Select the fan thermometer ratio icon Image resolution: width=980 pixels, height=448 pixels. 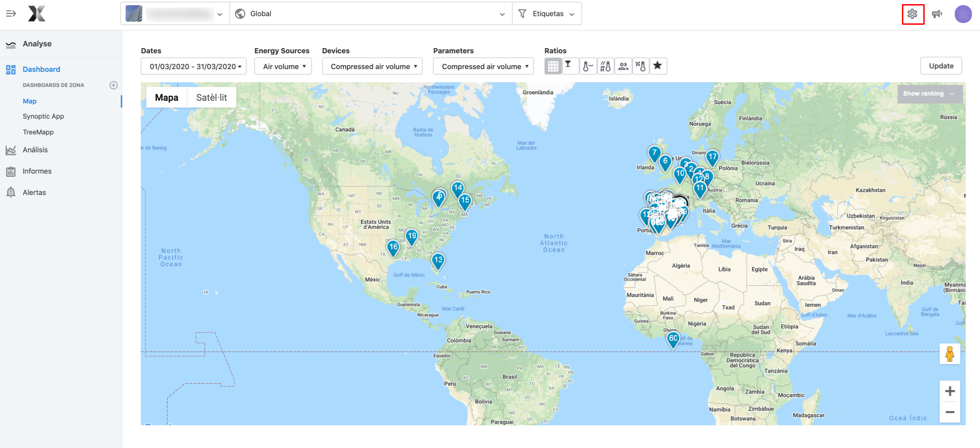(640, 66)
